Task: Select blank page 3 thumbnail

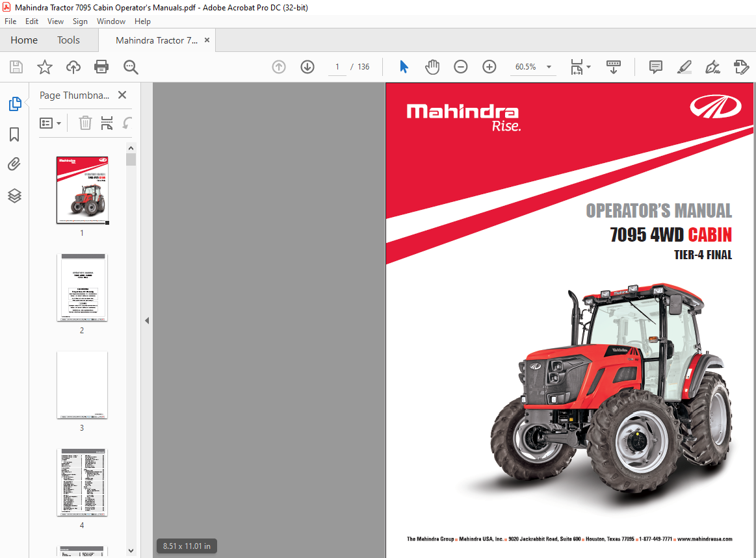Action: pos(82,385)
